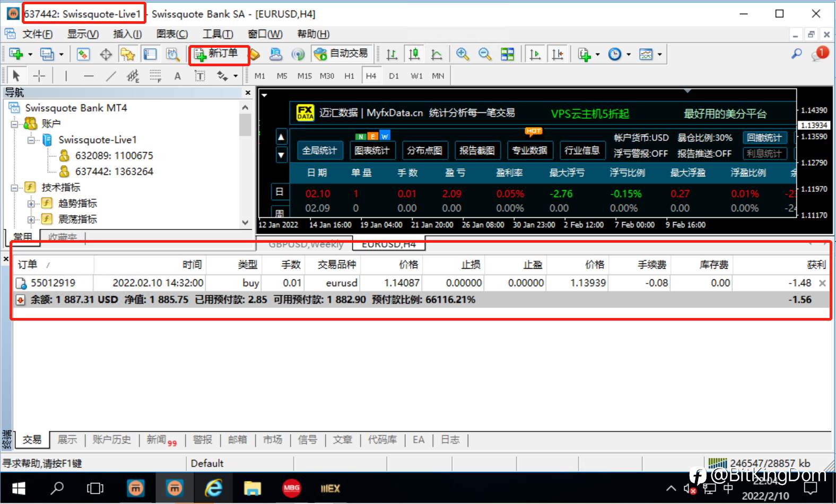Viewport: 836px width, 504px height.
Task: Click the 报告截图 button on chart
Action: [477, 151]
